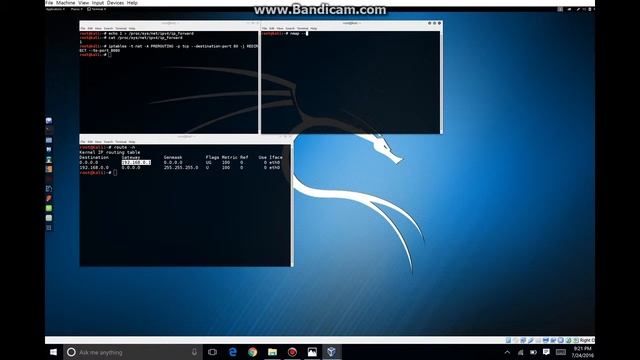
Task: Click netmask 255.255.255.0 in routing table
Action: (x=181, y=167)
